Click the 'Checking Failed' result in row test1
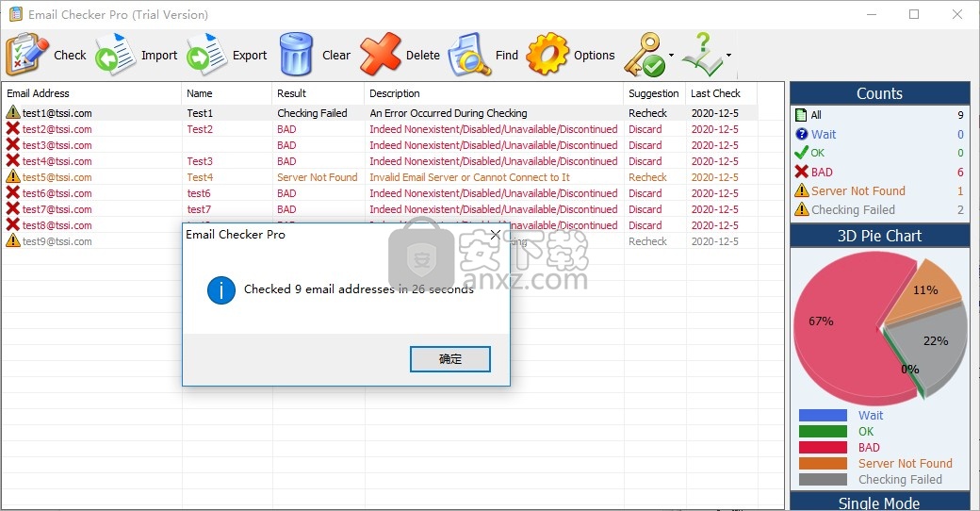The image size is (980, 511). (x=312, y=113)
